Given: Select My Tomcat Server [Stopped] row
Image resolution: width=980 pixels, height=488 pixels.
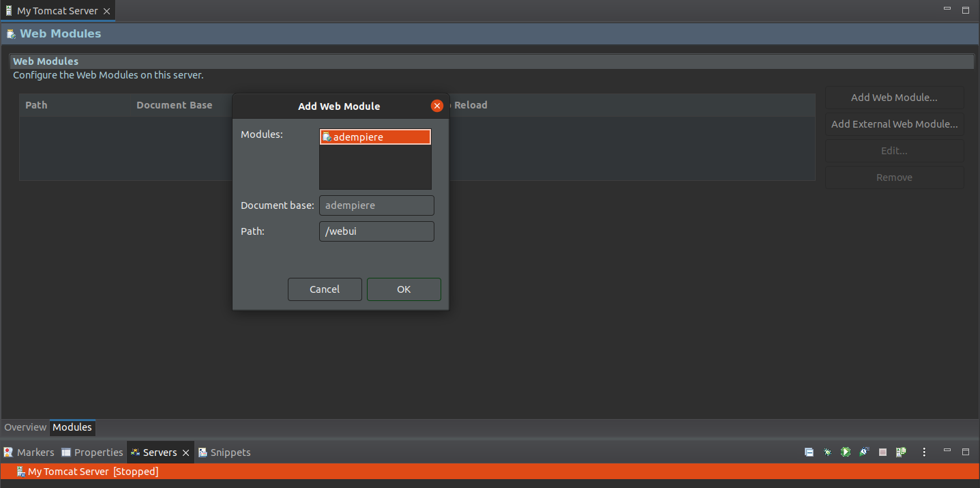Looking at the screenshot, I should [490, 472].
